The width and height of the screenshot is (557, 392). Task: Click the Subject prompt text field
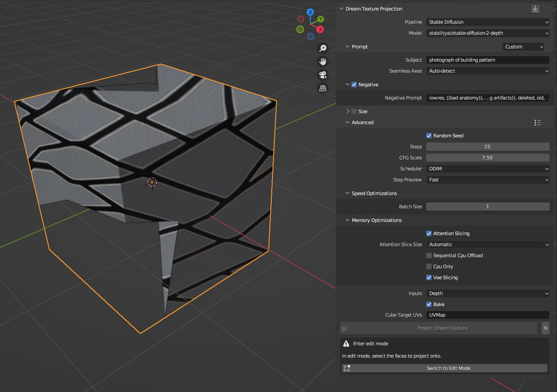tap(488, 60)
